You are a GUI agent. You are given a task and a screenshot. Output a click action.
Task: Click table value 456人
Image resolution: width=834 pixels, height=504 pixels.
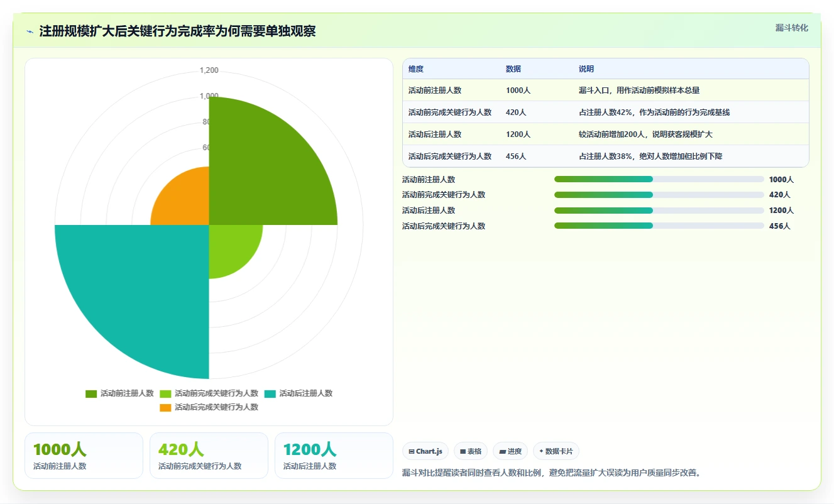[x=516, y=156]
